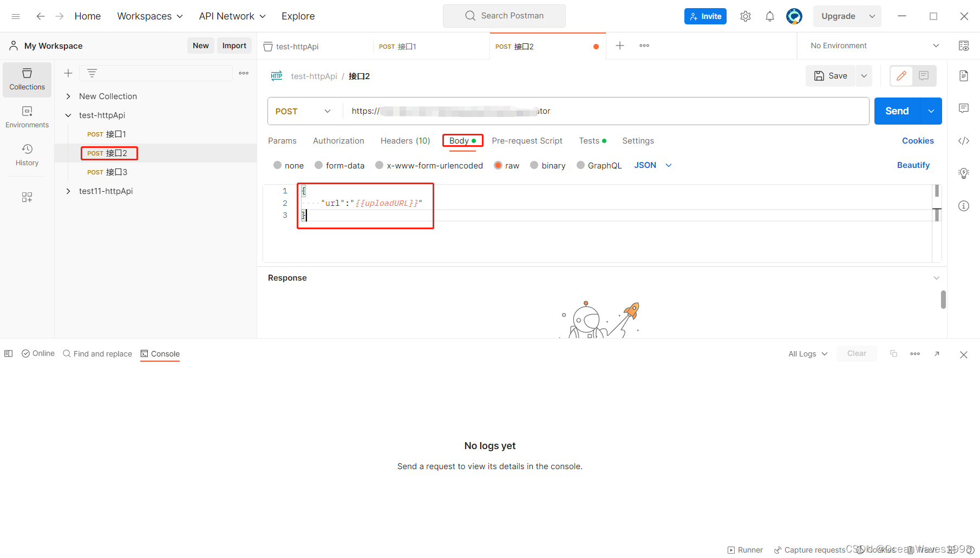Open the Workspaces dropdown
The height and width of the screenshot is (558, 980).
coord(150,16)
